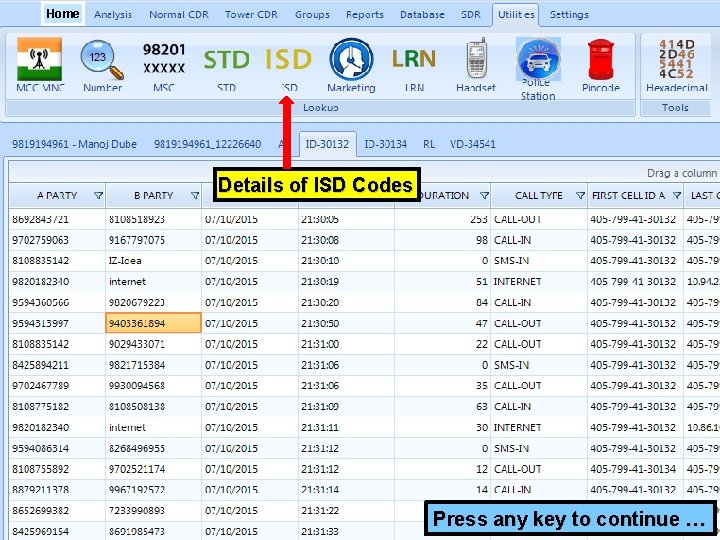
Task: Open the Handset lookup
Action: click(476, 64)
